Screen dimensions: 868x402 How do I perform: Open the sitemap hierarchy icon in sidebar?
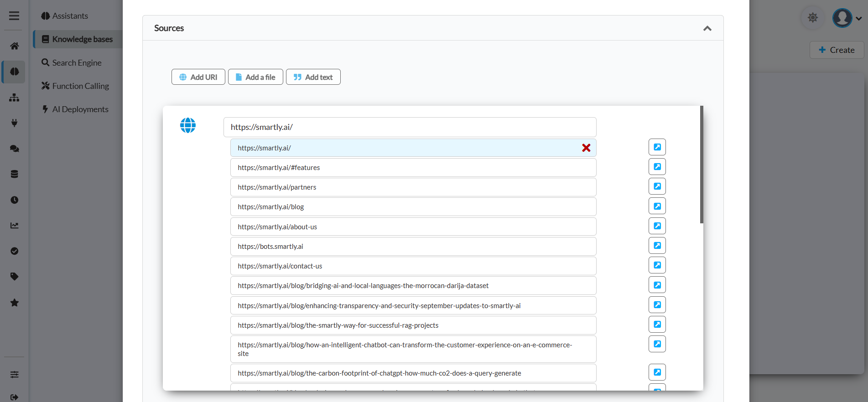click(x=14, y=97)
